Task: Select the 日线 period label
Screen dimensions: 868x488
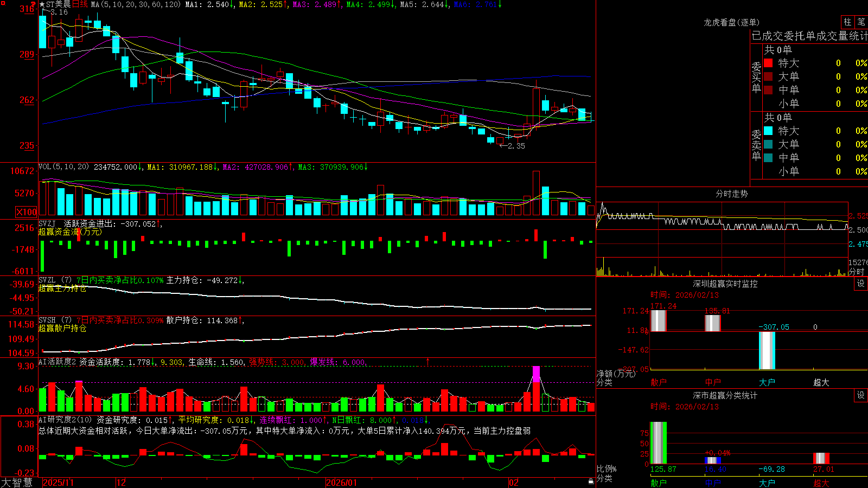Action: click(x=80, y=4)
